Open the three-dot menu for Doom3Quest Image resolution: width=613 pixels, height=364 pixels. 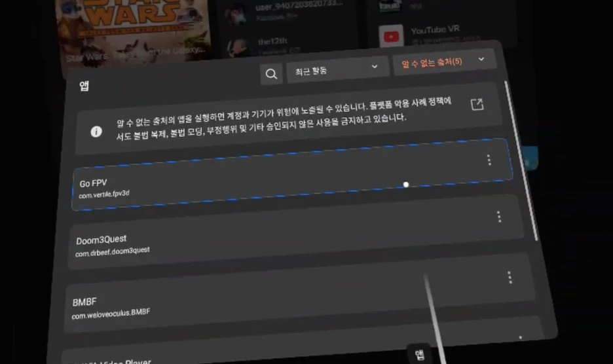pos(499,217)
